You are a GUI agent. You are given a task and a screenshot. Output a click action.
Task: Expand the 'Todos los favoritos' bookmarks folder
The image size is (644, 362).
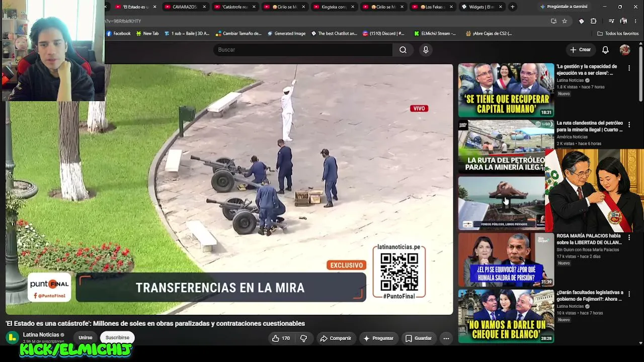pos(618,34)
